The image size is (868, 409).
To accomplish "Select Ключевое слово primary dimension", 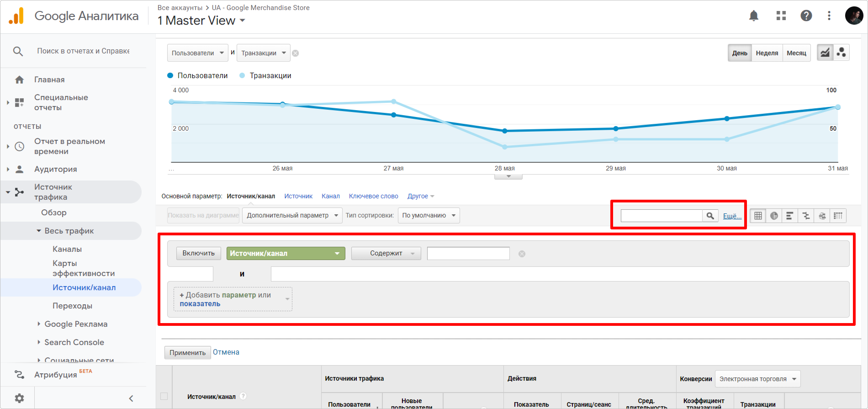I will tap(373, 196).
